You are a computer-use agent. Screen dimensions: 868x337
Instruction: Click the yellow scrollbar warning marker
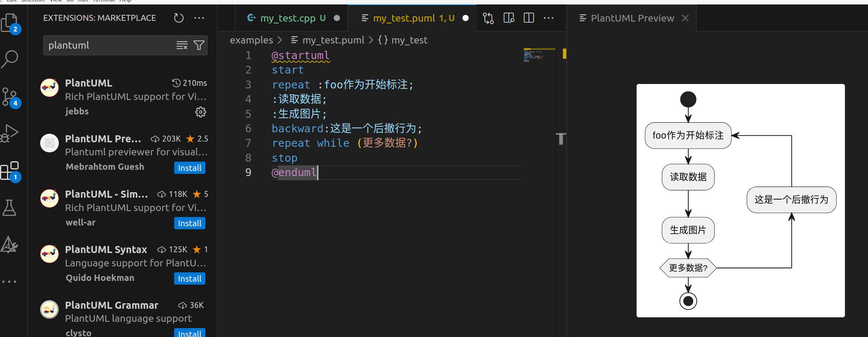pos(564,54)
